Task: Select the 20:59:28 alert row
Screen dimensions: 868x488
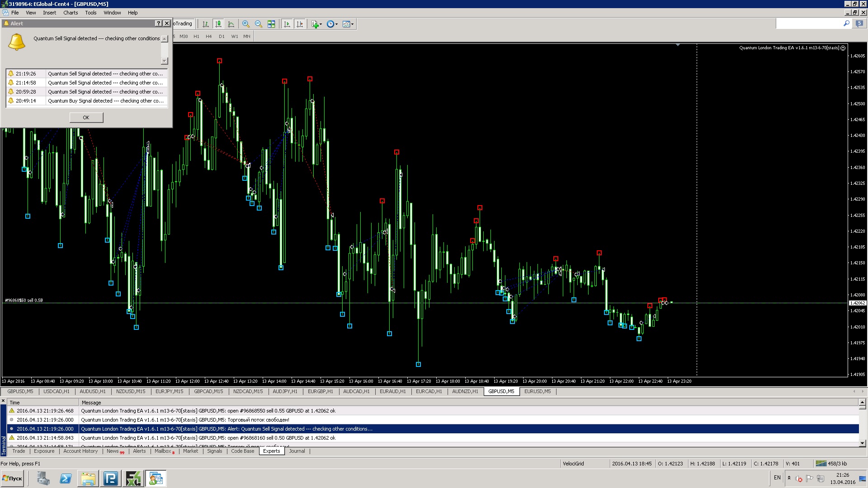Action: tap(86, 92)
